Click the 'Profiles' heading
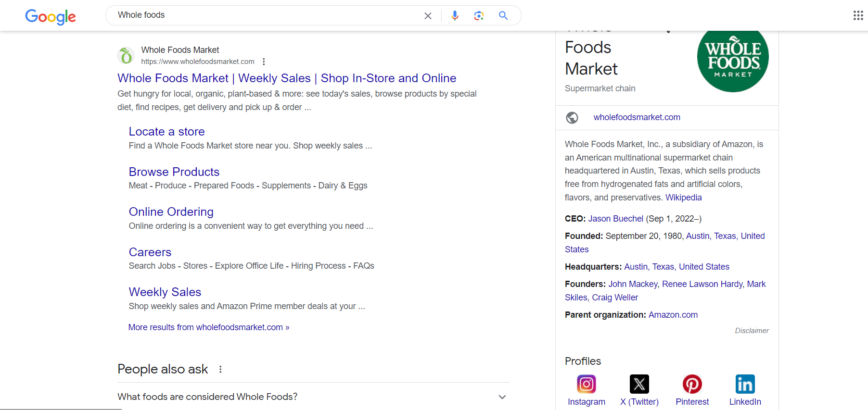The image size is (868, 410). pyautogui.click(x=583, y=361)
